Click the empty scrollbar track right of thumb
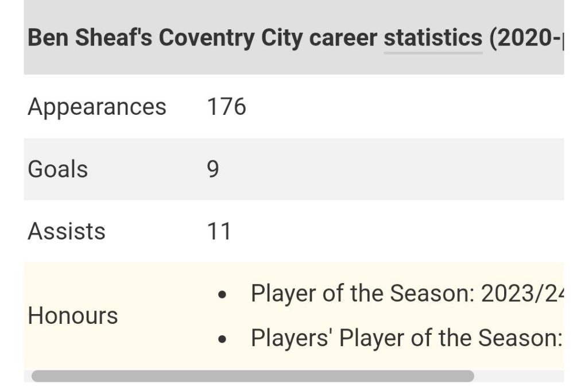Image resolution: width=588 pixels, height=387 pixels. [x=519, y=376]
